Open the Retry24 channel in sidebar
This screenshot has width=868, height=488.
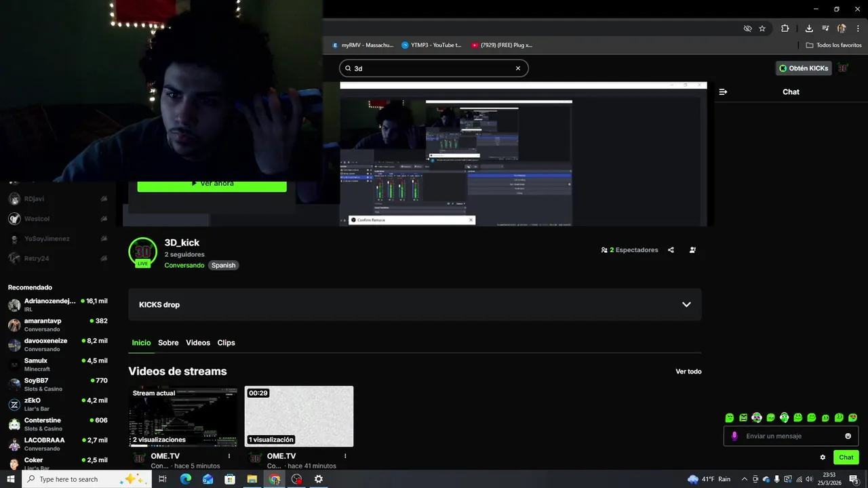pyautogui.click(x=58, y=258)
